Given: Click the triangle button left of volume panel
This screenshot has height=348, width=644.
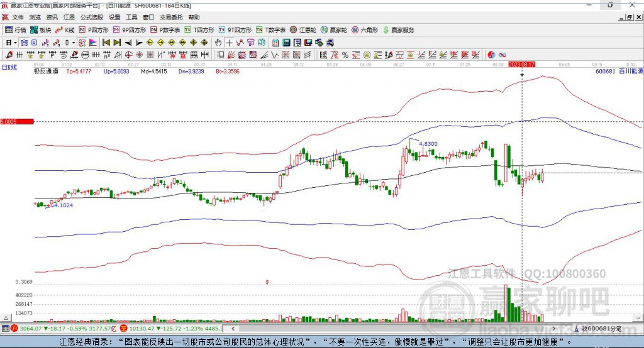Looking at the screenshot, I should [x=6, y=318].
